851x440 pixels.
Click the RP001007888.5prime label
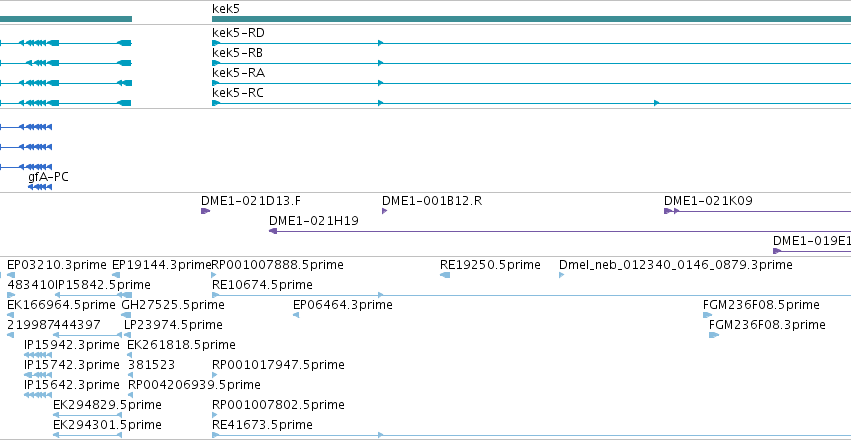pos(277,265)
